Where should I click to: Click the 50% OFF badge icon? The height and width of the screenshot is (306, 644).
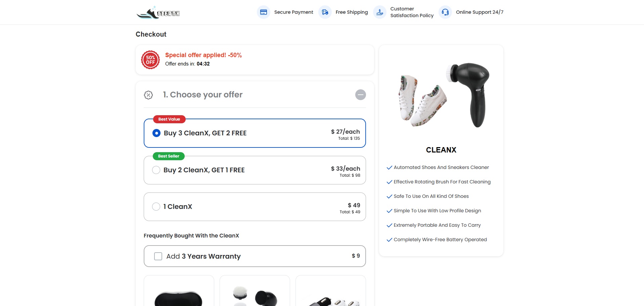point(150,60)
